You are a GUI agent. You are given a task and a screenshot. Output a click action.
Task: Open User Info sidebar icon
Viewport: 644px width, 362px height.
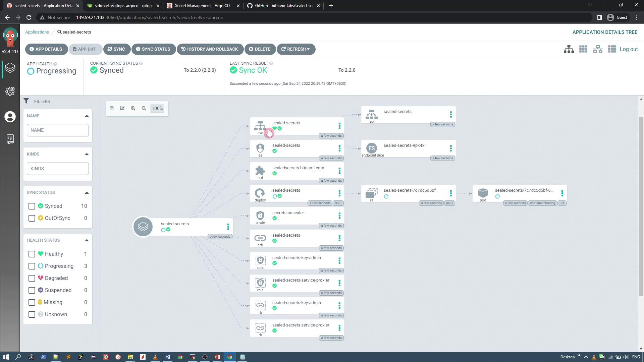tap(10, 117)
